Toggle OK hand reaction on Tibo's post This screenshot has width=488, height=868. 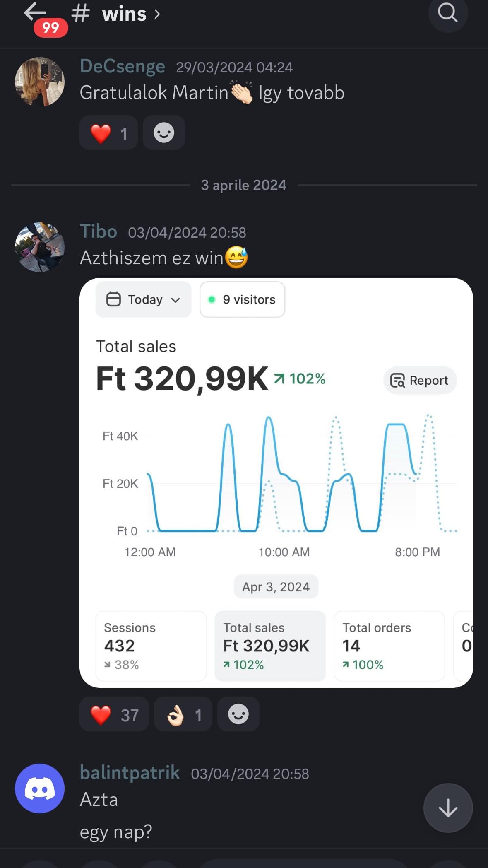pos(183,714)
